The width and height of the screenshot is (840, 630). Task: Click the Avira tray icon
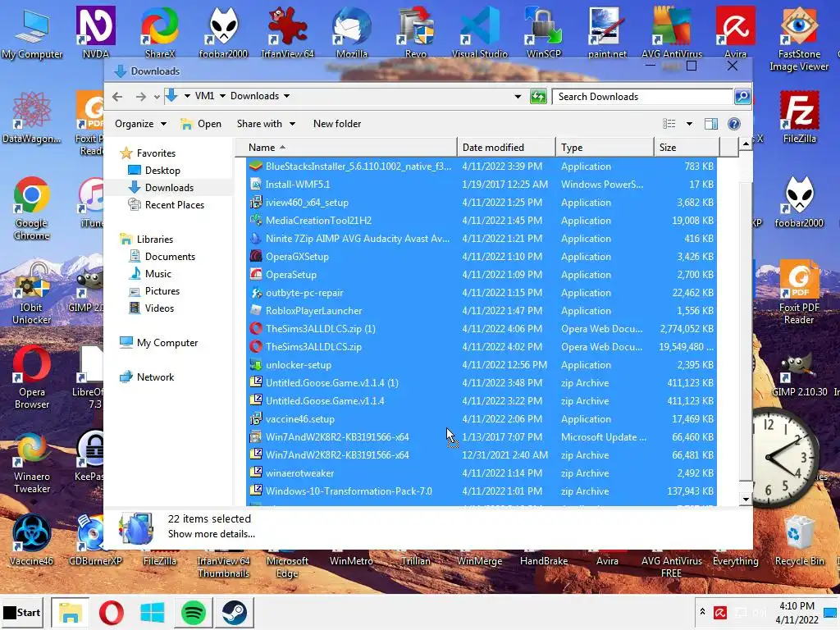pyautogui.click(x=720, y=612)
